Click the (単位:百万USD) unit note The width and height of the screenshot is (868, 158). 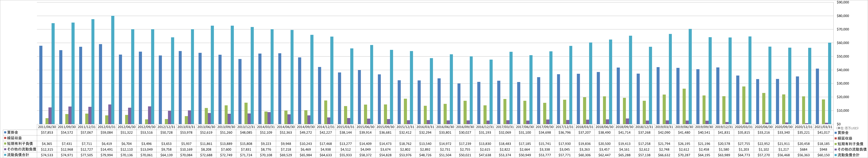point(847,128)
